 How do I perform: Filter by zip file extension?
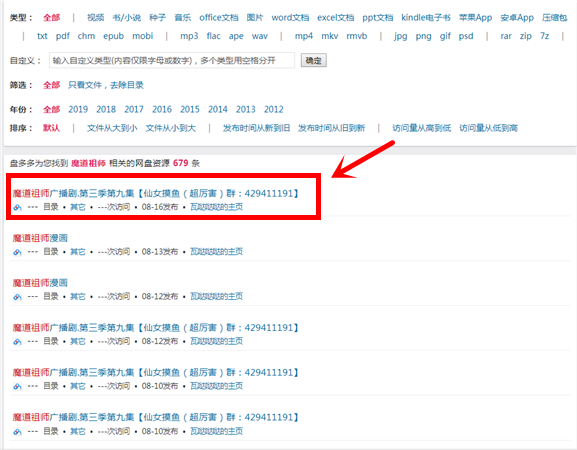[526, 36]
